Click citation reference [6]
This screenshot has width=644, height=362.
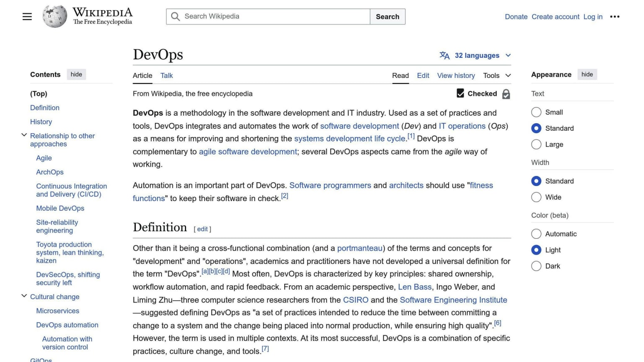tap(498, 323)
